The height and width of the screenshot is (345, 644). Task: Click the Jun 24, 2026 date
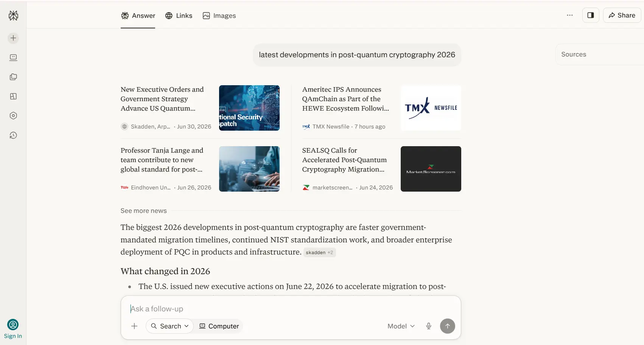point(376,187)
